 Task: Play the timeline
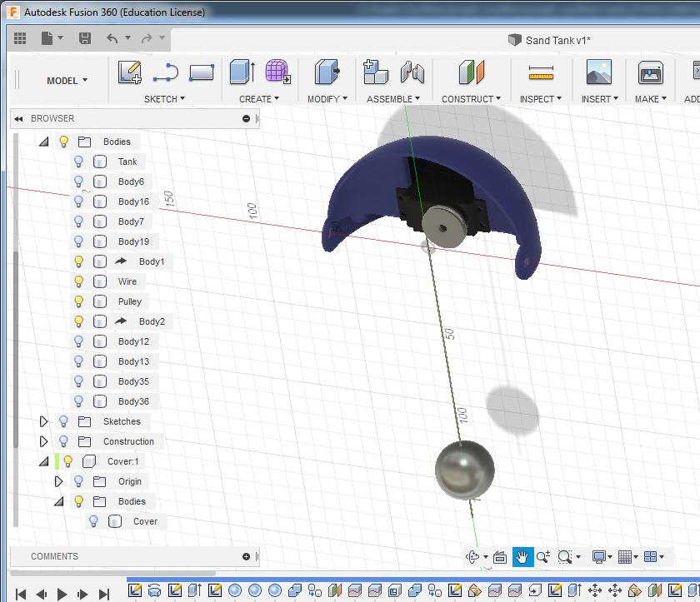coord(62,594)
